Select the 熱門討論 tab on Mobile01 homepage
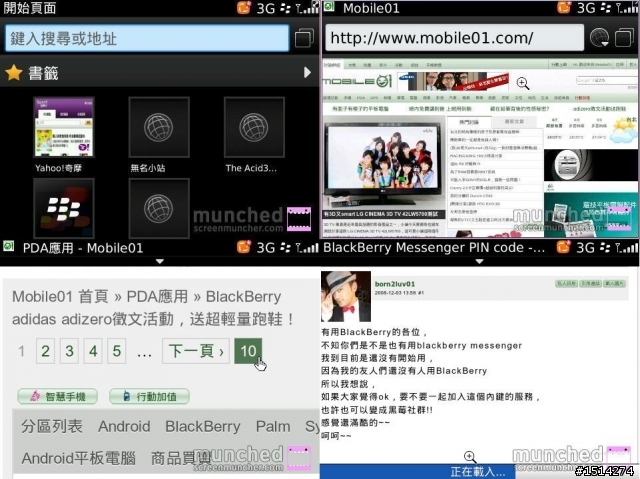This screenshot has height=479, width=640. click(469, 122)
